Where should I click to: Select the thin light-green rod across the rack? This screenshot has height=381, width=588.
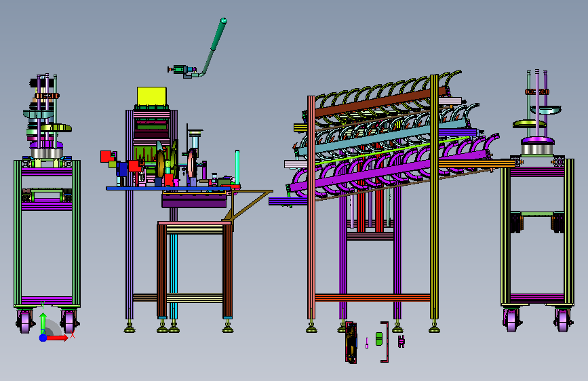click(x=391, y=151)
